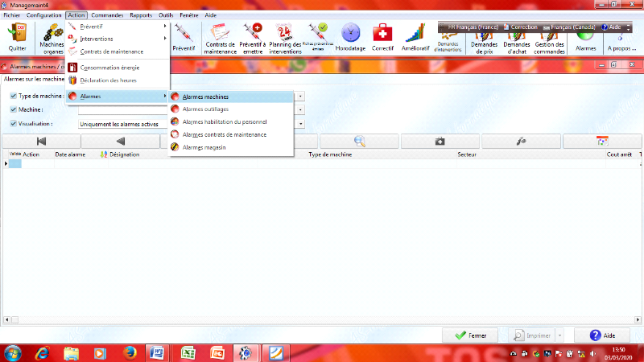
Task: Go to previous record arrow button
Action: pyautogui.click(x=120, y=142)
